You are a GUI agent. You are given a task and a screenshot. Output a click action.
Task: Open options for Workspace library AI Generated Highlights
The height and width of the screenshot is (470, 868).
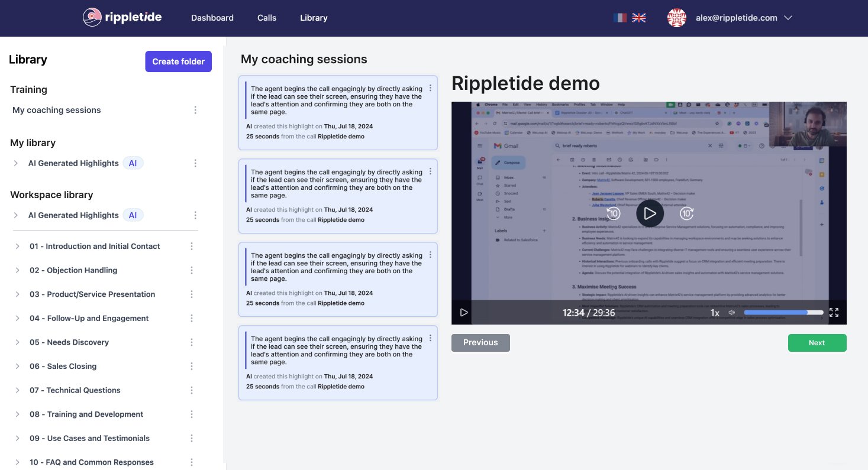(195, 215)
